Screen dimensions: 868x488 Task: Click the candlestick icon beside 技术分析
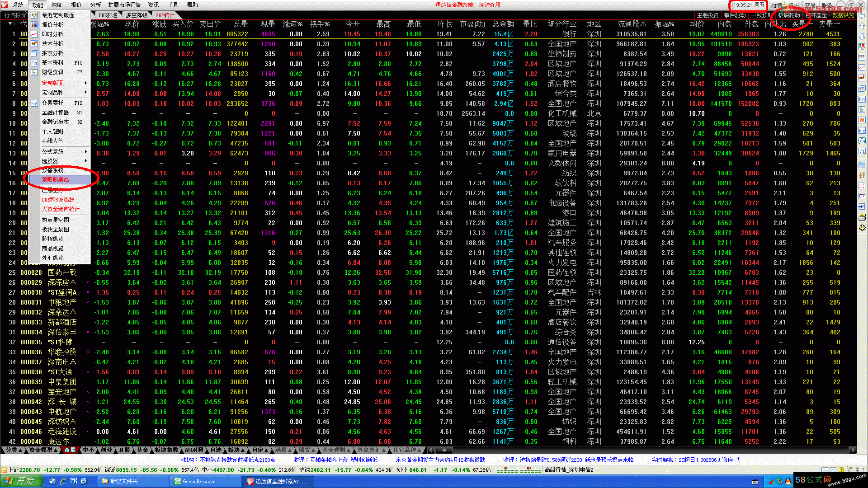(x=34, y=43)
